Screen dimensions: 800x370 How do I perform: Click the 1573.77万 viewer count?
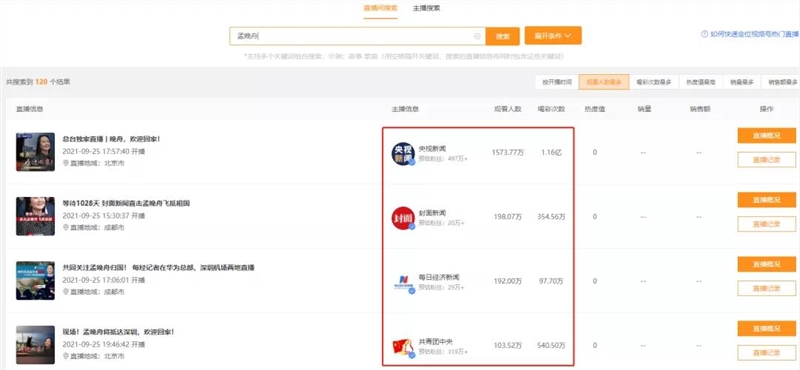click(x=507, y=153)
